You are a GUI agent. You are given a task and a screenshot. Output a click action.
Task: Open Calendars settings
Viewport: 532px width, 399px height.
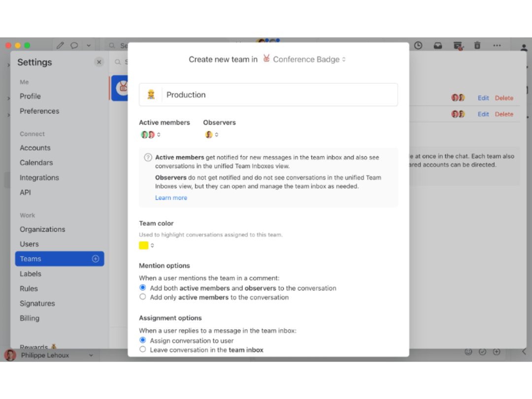[x=36, y=163]
